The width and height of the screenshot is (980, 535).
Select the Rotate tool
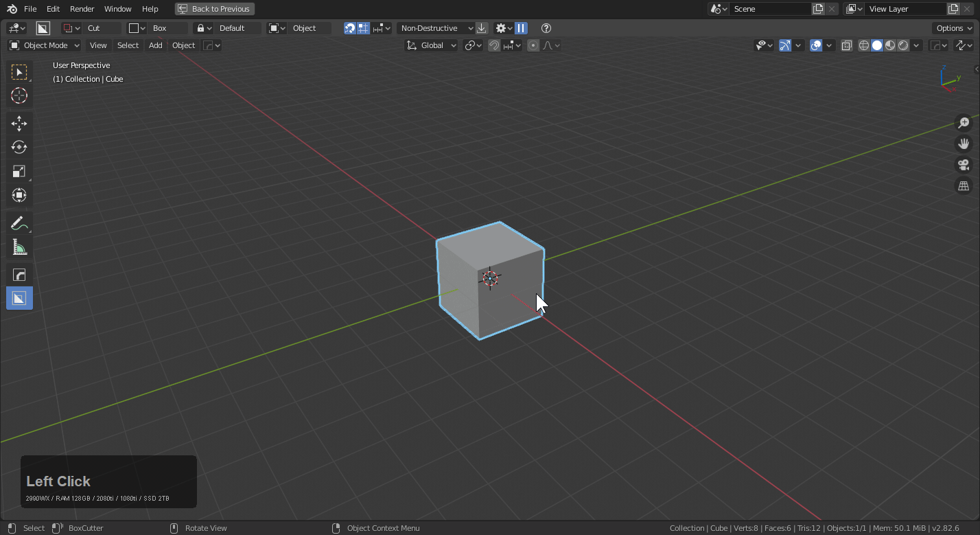(x=19, y=148)
